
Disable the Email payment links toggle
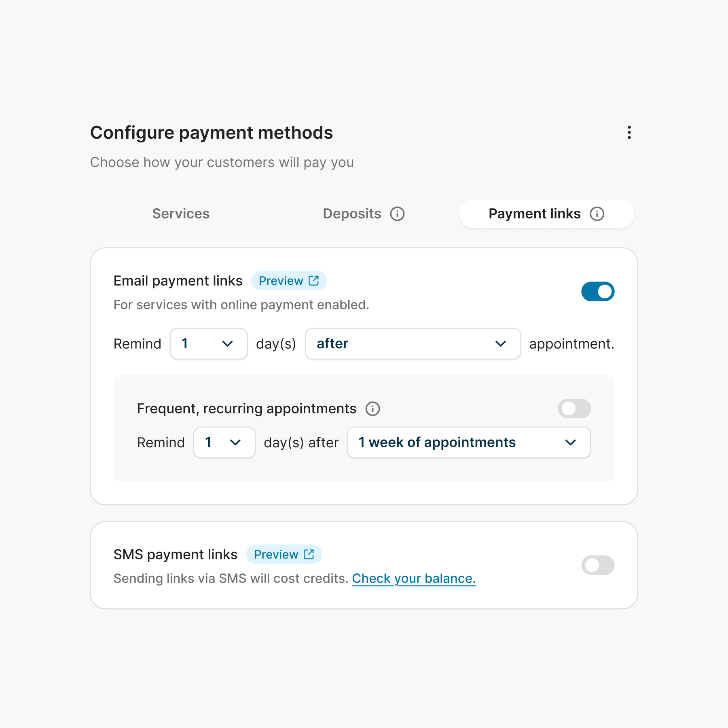tap(598, 291)
